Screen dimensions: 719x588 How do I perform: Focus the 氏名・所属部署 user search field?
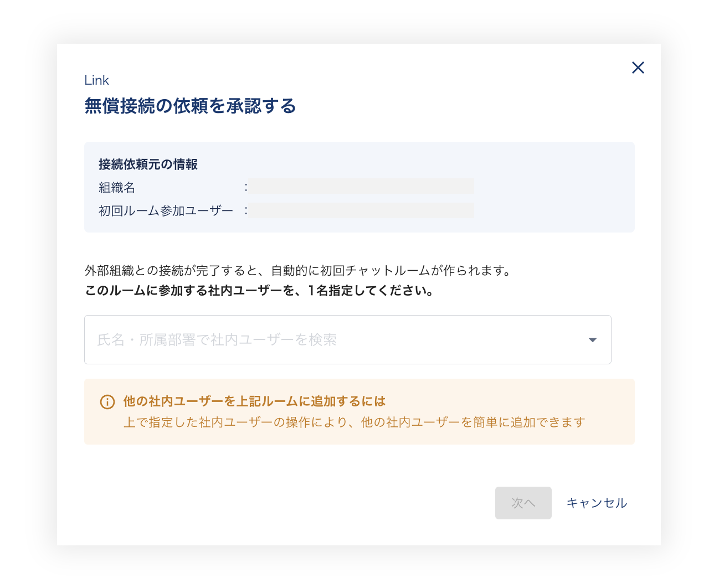click(332, 340)
